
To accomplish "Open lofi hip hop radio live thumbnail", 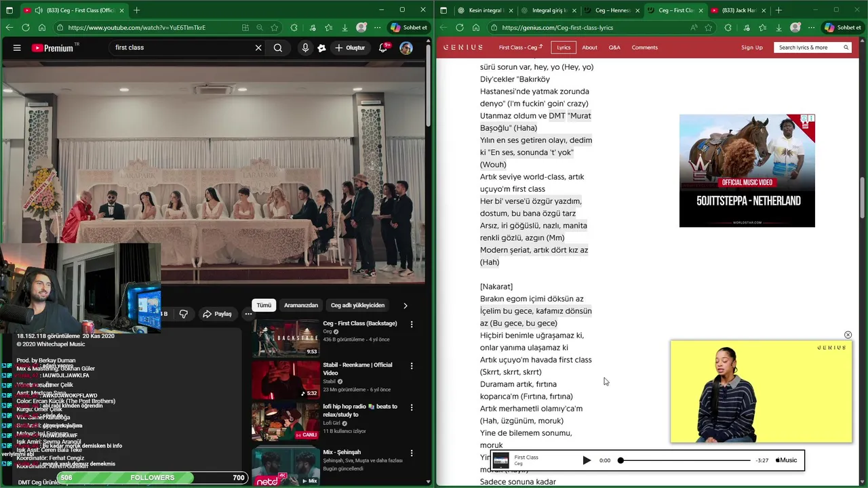I will (285, 422).
